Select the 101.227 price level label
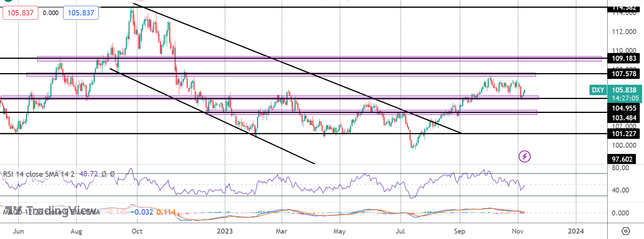 pos(624,134)
